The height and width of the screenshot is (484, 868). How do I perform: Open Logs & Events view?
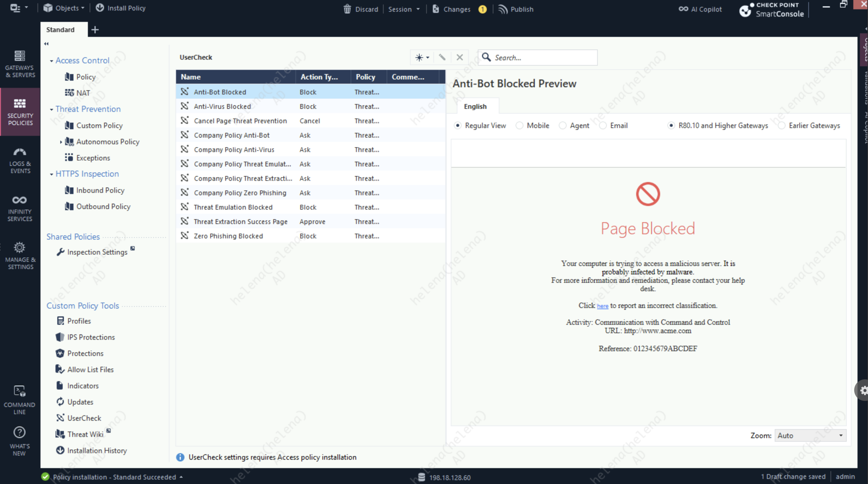(x=20, y=160)
